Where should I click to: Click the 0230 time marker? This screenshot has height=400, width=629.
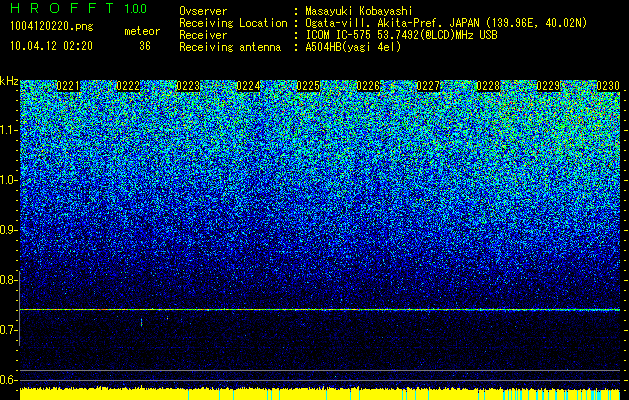609,86
